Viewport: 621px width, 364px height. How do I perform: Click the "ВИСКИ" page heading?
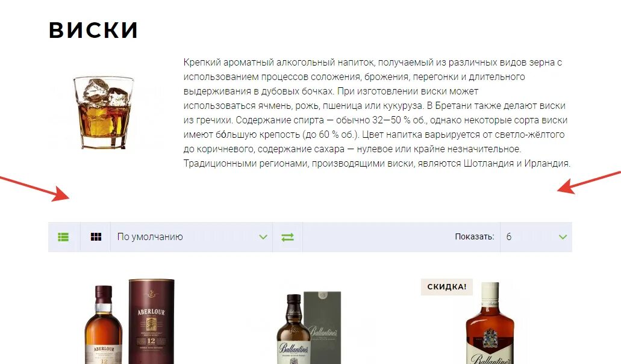point(93,30)
